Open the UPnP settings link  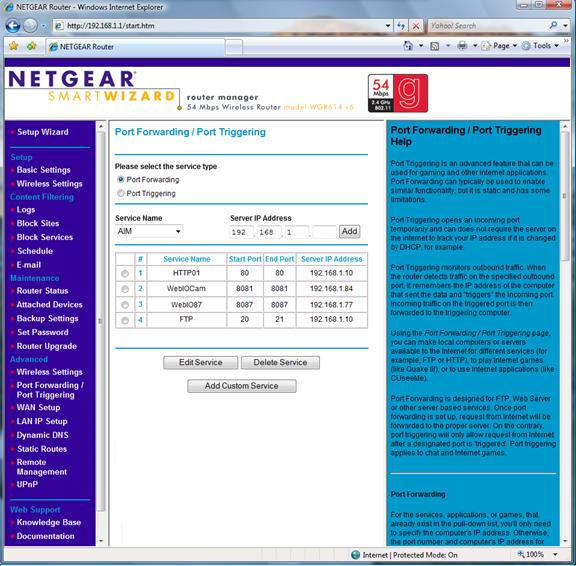coord(27,484)
